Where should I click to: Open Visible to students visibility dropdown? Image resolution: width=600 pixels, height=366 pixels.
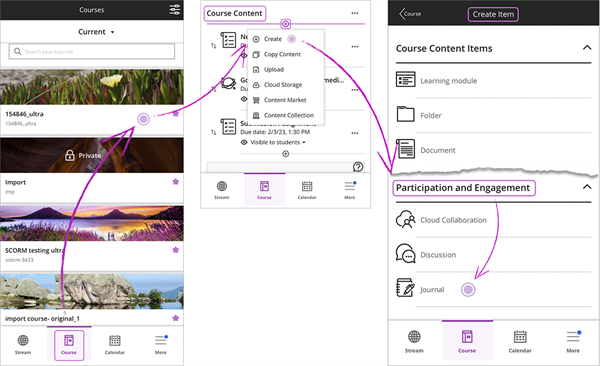[278, 142]
